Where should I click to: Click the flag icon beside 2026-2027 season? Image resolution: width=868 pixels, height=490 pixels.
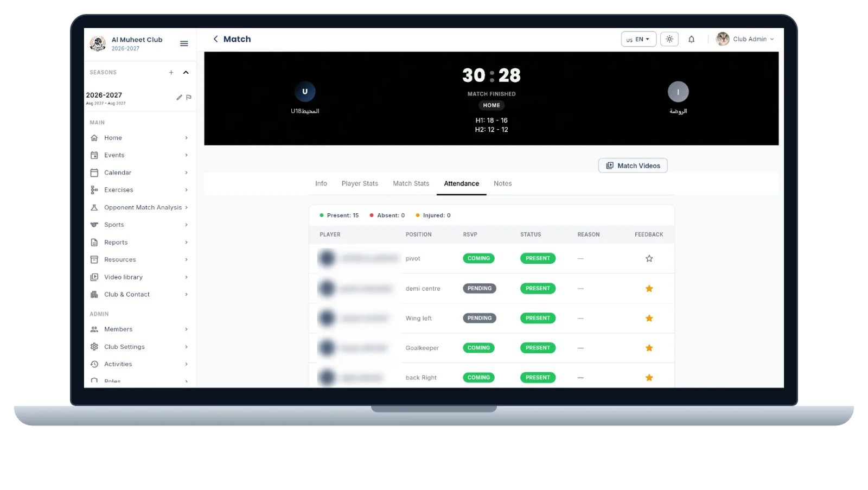[x=189, y=97]
